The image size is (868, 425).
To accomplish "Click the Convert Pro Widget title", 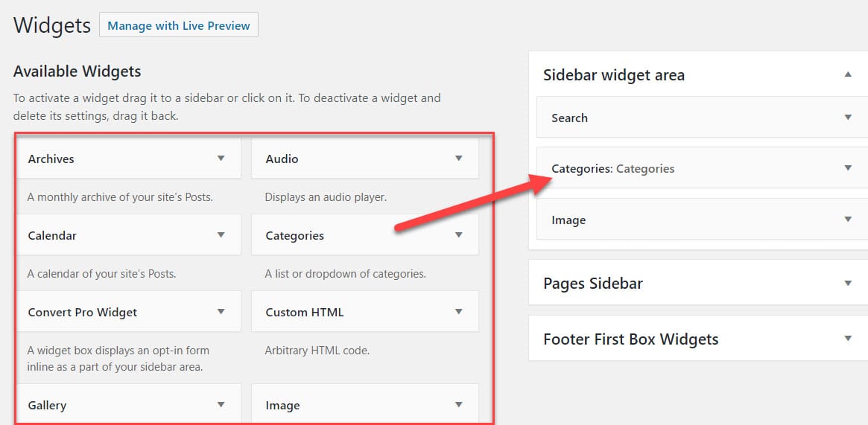I will tap(83, 312).
